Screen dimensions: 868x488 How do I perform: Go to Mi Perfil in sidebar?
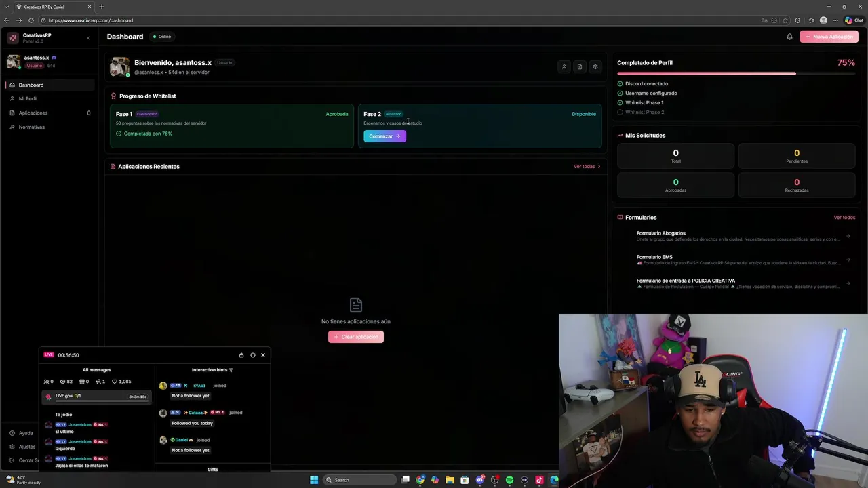[49, 99]
